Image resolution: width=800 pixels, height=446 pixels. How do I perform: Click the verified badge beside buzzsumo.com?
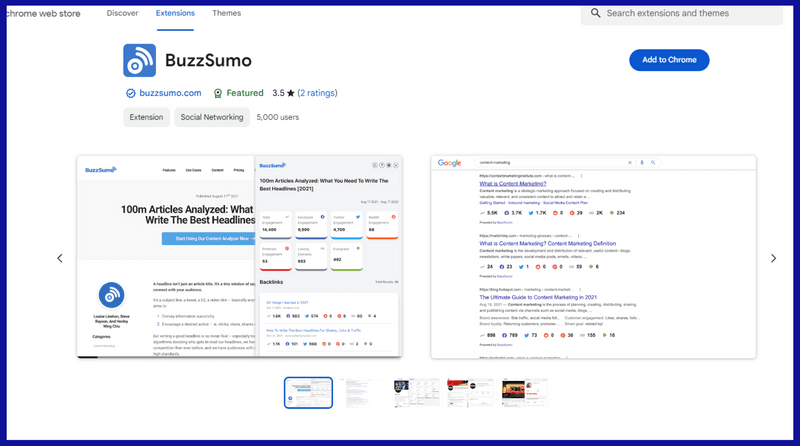[x=130, y=93]
